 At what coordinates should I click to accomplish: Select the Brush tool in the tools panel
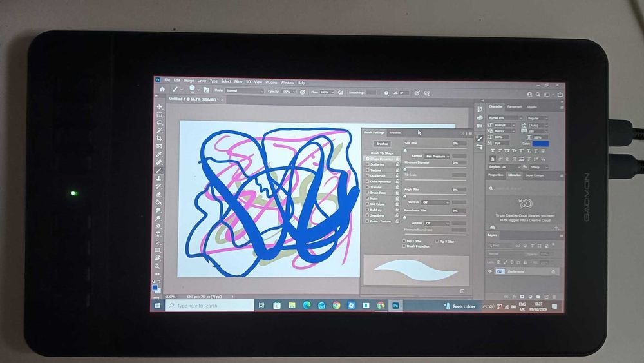pos(159,170)
